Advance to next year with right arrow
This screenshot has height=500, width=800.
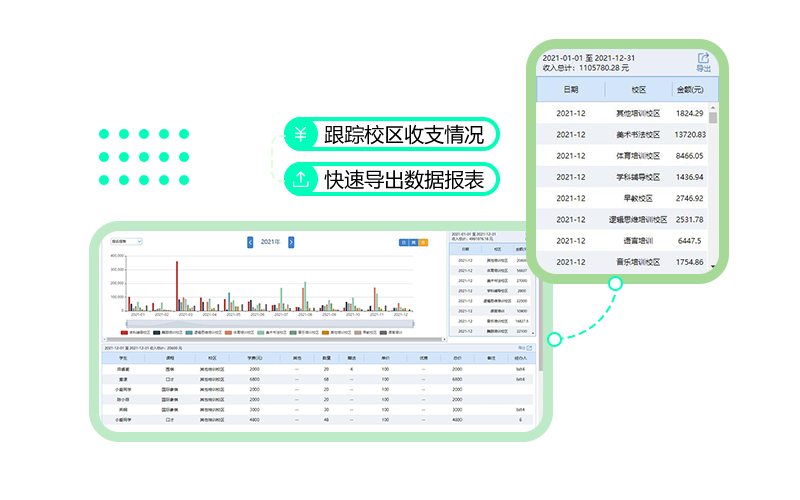click(x=291, y=242)
